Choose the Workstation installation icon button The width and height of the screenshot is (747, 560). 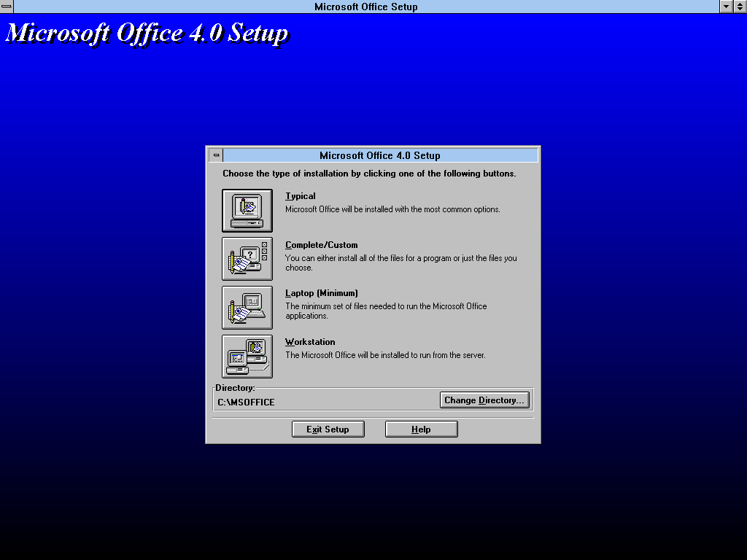click(247, 357)
